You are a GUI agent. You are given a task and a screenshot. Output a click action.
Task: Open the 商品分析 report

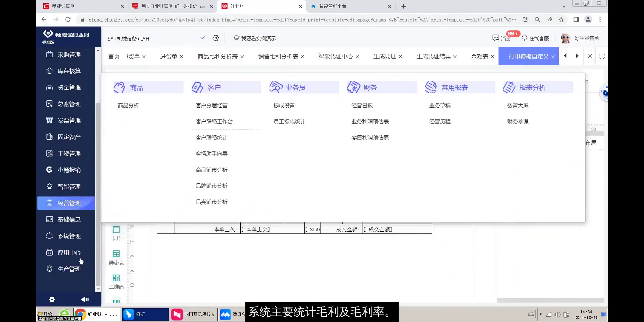(x=128, y=105)
